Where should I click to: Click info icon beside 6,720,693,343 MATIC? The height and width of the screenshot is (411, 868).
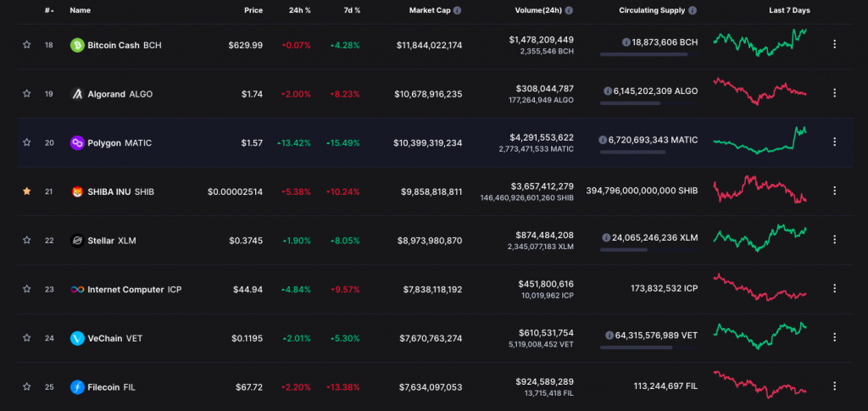603,140
